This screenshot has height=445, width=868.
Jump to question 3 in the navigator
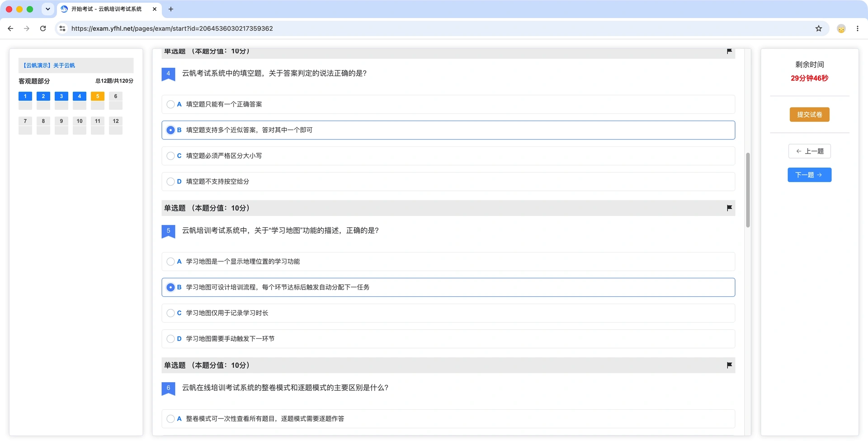coord(61,100)
